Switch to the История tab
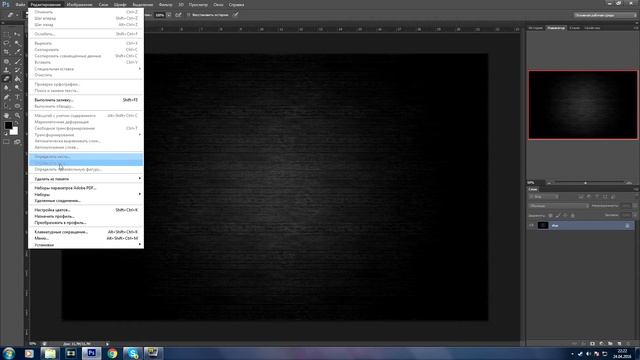The width and height of the screenshot is (640, 360). 536,28
